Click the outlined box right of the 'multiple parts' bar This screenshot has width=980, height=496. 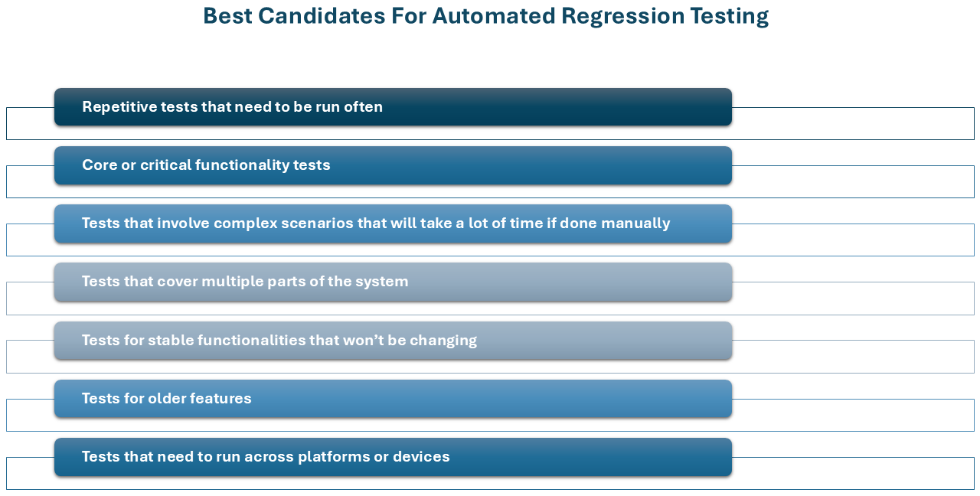(853, 298)
